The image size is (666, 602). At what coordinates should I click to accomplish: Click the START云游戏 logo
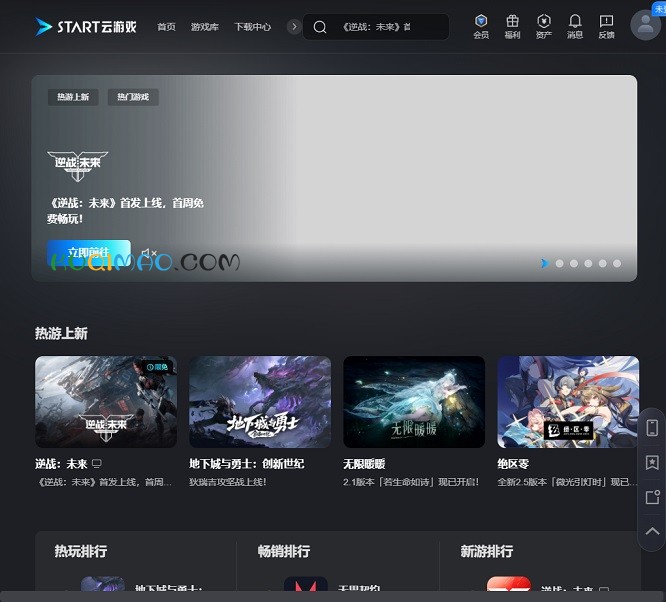(x=86, y=27)
